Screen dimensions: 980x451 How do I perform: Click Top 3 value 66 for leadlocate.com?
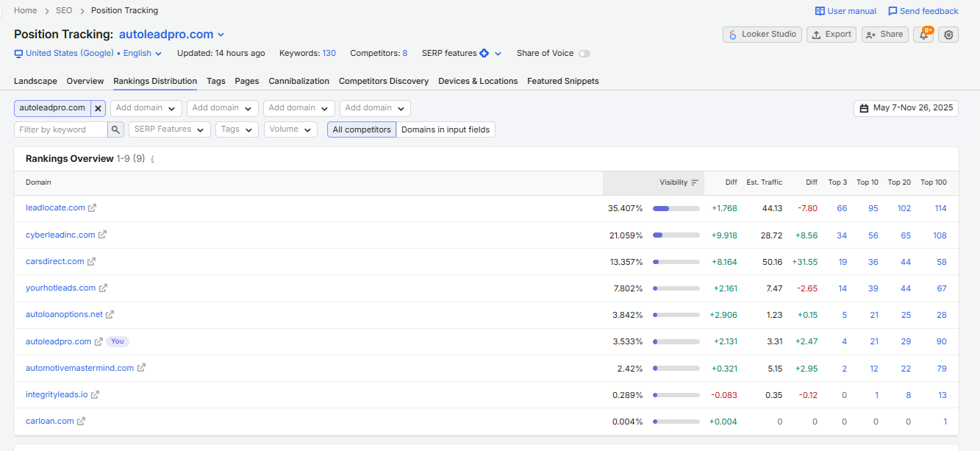pyautogui.click(x=842, y=208)
